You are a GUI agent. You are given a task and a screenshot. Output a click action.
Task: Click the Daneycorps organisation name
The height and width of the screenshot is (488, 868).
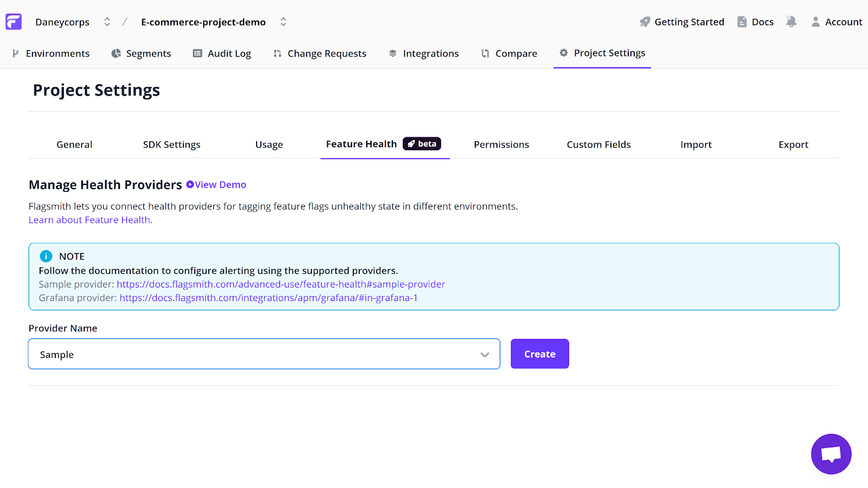[x=62, y=22]
